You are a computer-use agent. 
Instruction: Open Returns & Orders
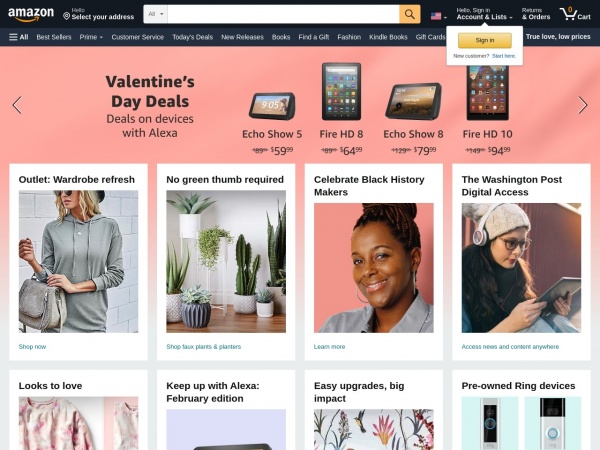point(536,14)
